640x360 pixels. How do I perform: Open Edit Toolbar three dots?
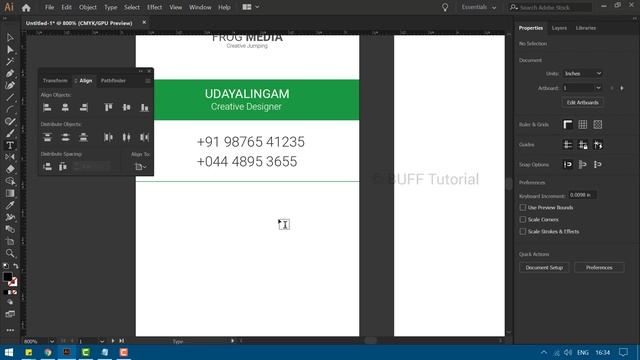click(10, 330)
